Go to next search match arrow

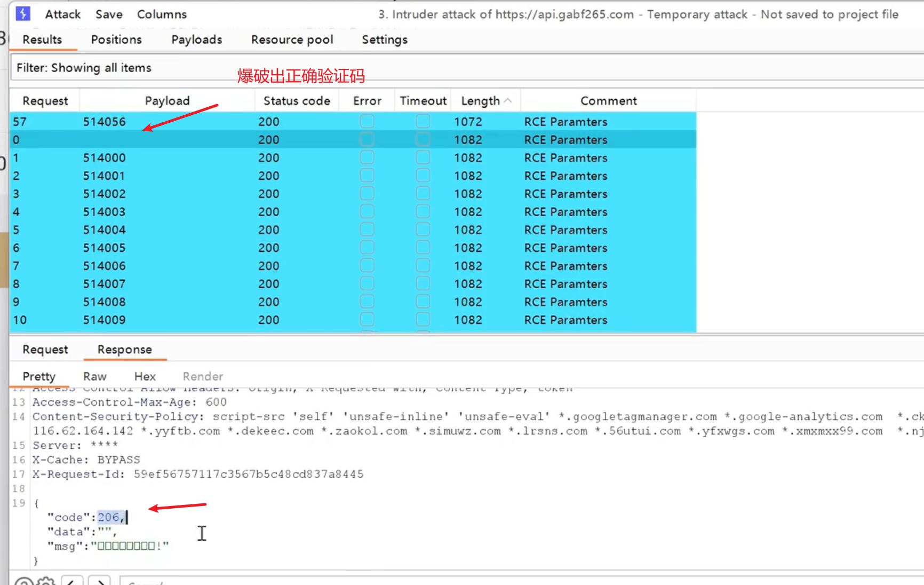pos(99,582)
